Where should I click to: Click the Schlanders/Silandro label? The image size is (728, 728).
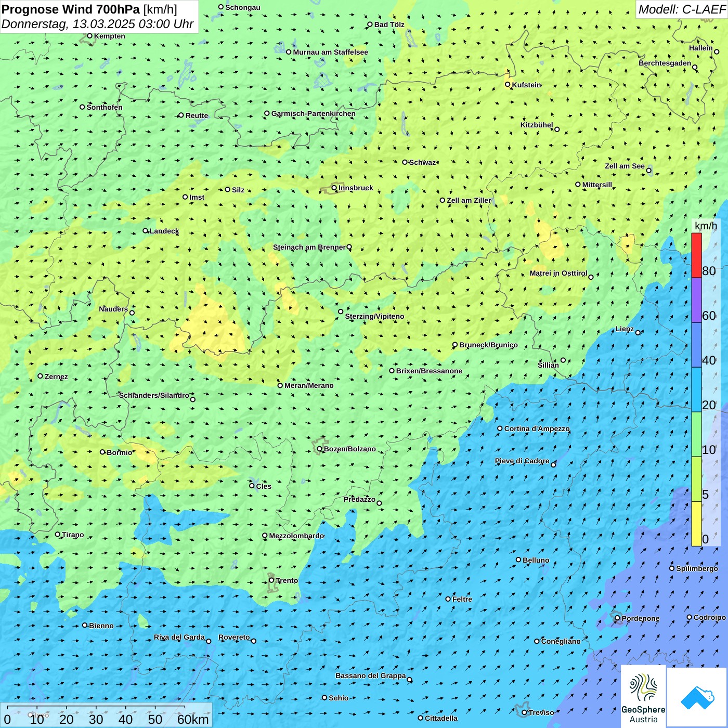(154, 395)
